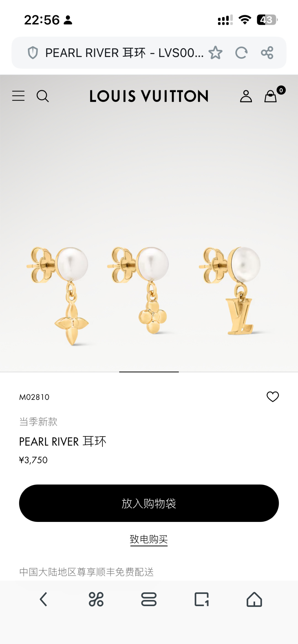
Task: Open the hamburger navigation menu
Action: 18,96
